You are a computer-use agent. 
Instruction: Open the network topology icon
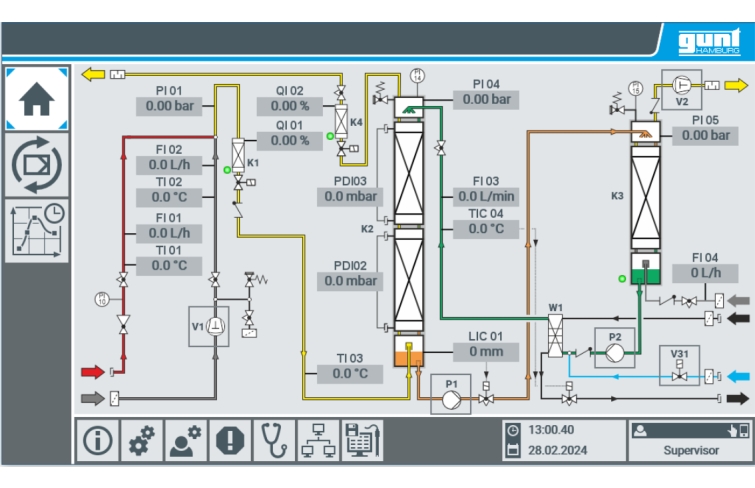click(317, 440)
